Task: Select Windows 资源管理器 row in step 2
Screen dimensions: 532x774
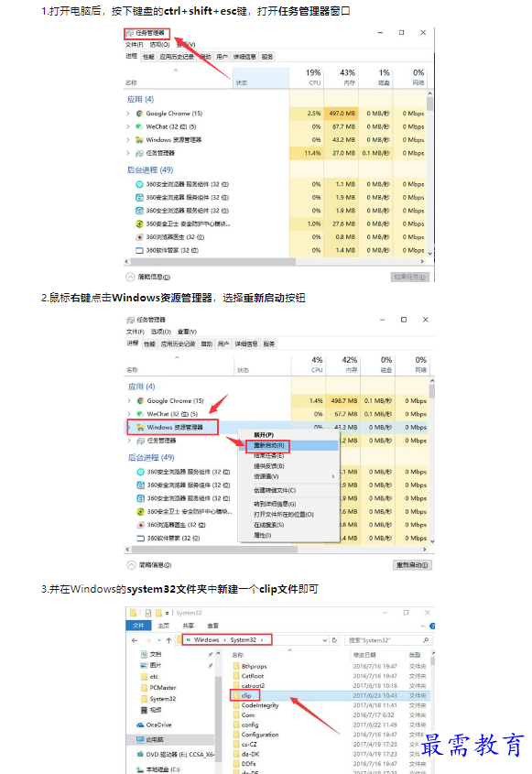Action: coord(175,428)
